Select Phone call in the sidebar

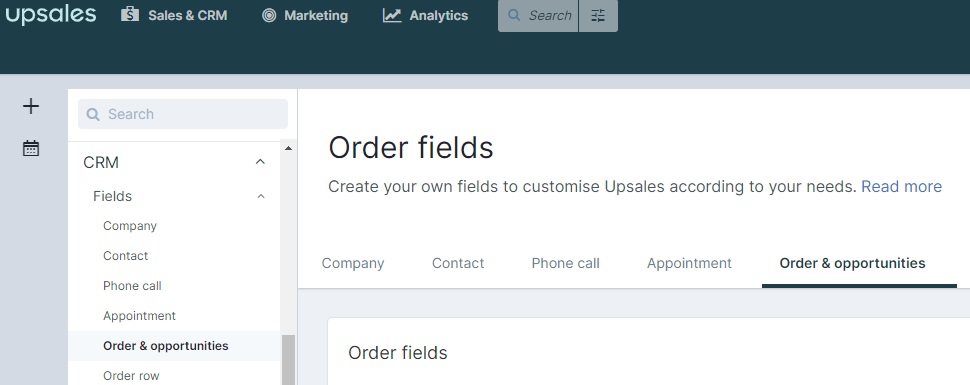132,286
